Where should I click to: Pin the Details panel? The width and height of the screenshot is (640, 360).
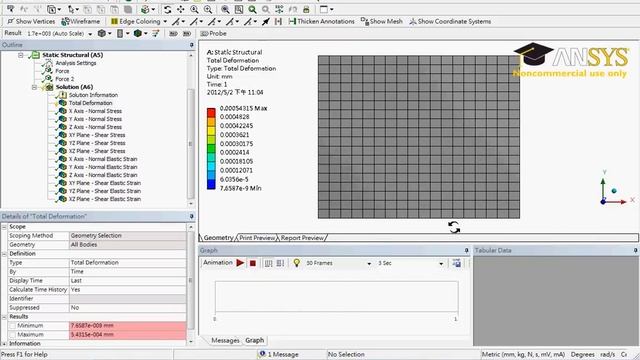[191, 216]
